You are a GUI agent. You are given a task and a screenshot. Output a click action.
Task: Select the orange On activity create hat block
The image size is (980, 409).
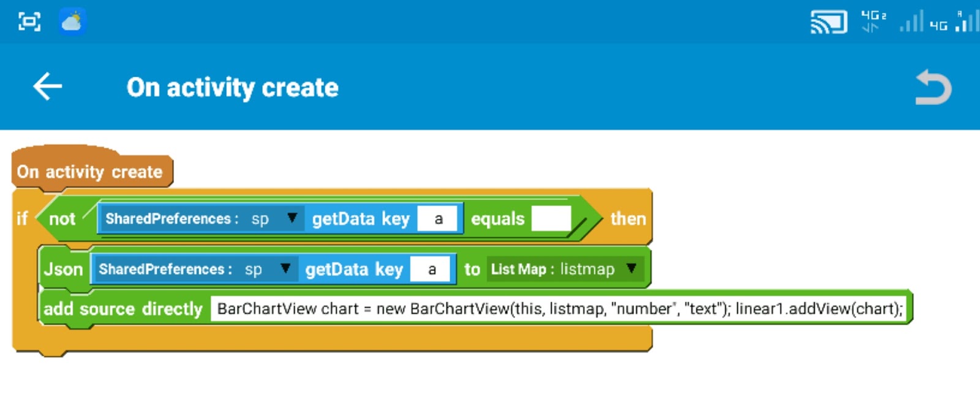[89, 172]
